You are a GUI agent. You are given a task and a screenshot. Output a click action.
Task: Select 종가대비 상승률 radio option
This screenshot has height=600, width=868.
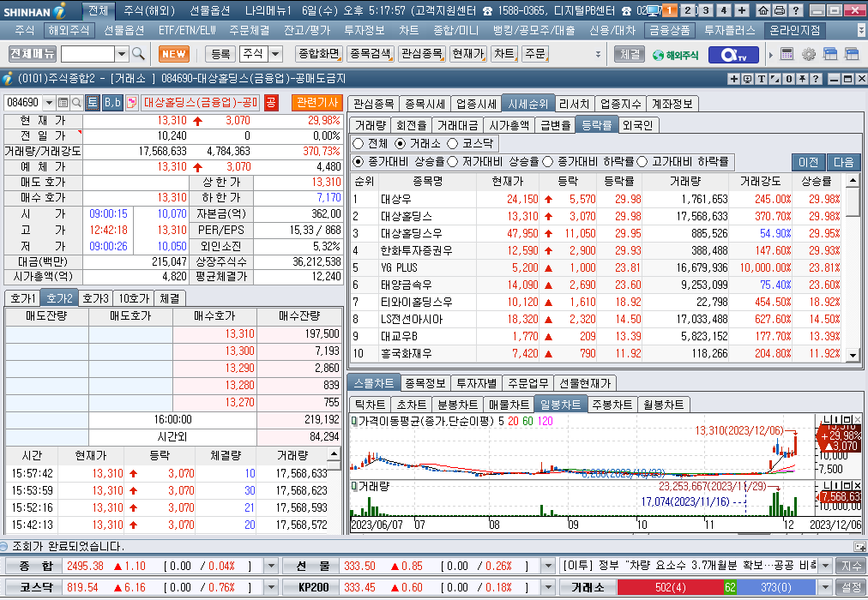(x=359, y=161)
